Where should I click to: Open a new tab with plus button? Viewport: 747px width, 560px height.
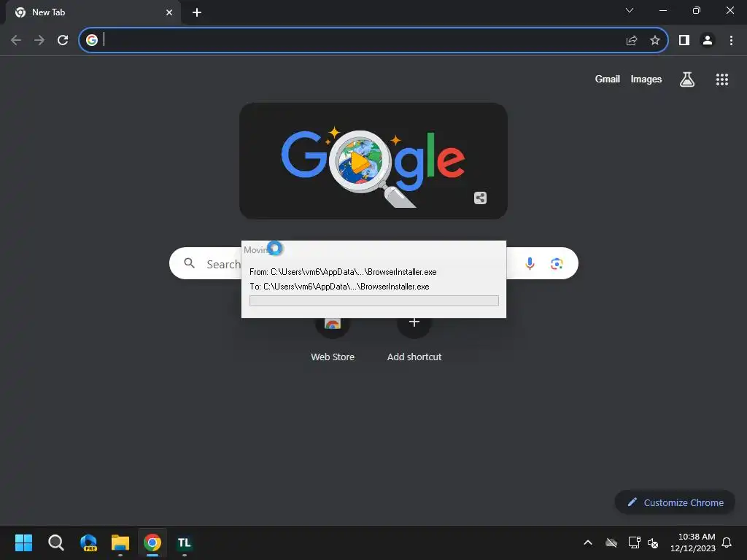pyautogui.click(x=197, y=12)
